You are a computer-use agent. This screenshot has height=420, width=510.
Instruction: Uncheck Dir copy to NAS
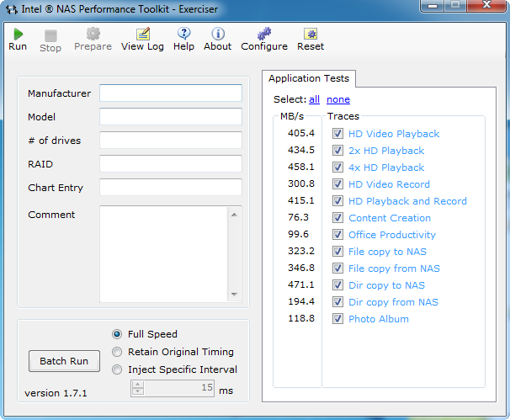click(337, 285)
